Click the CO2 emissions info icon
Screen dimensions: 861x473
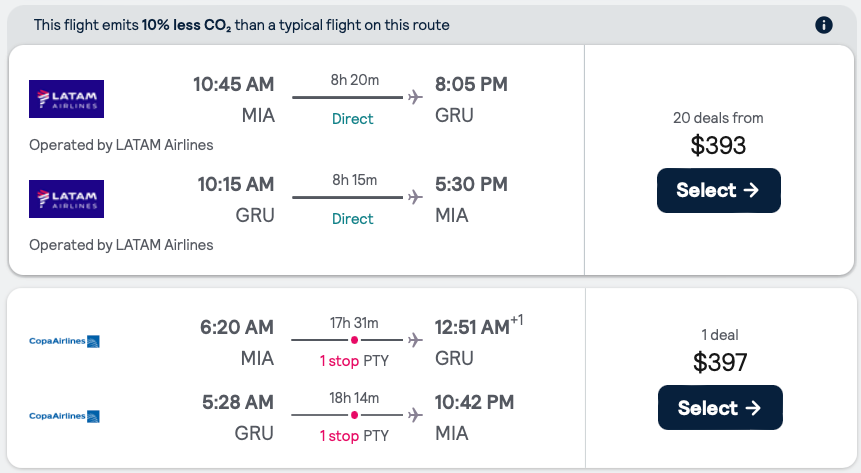click(x=824, y=25)
